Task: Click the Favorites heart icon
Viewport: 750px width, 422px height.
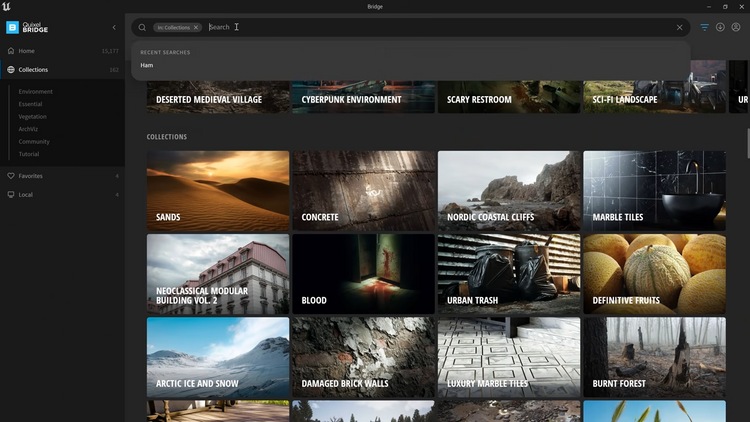Action: pyautogui.click(x=11, y=176)
